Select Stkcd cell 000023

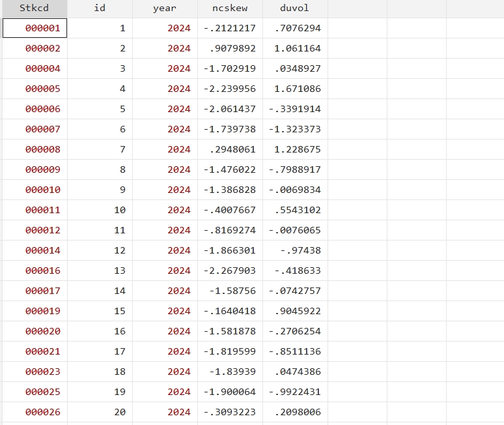coord(35,372)
